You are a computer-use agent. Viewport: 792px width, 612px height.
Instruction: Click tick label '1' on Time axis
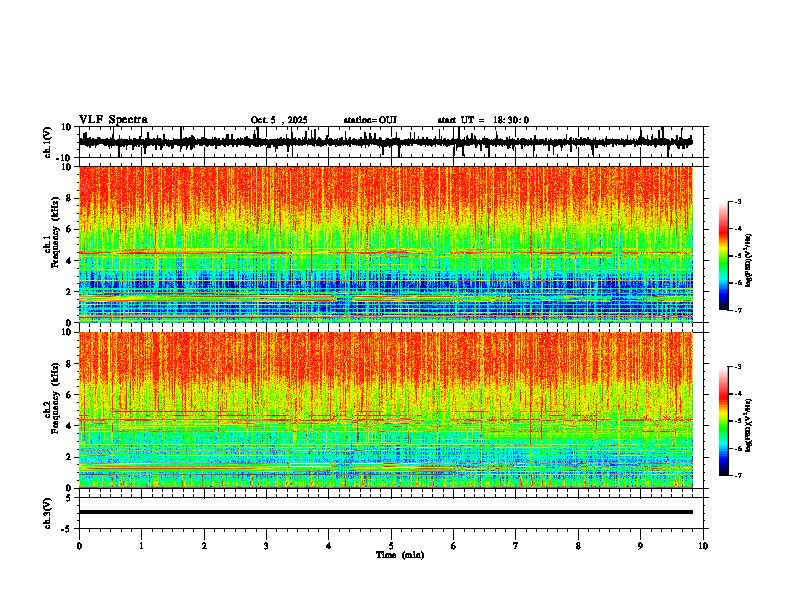(x=141, y=546)
